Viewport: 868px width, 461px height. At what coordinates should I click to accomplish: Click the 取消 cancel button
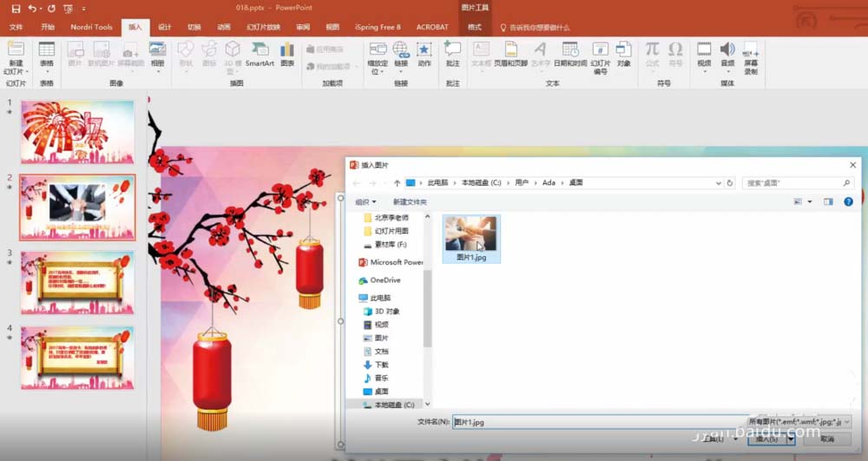click(827, 439)
